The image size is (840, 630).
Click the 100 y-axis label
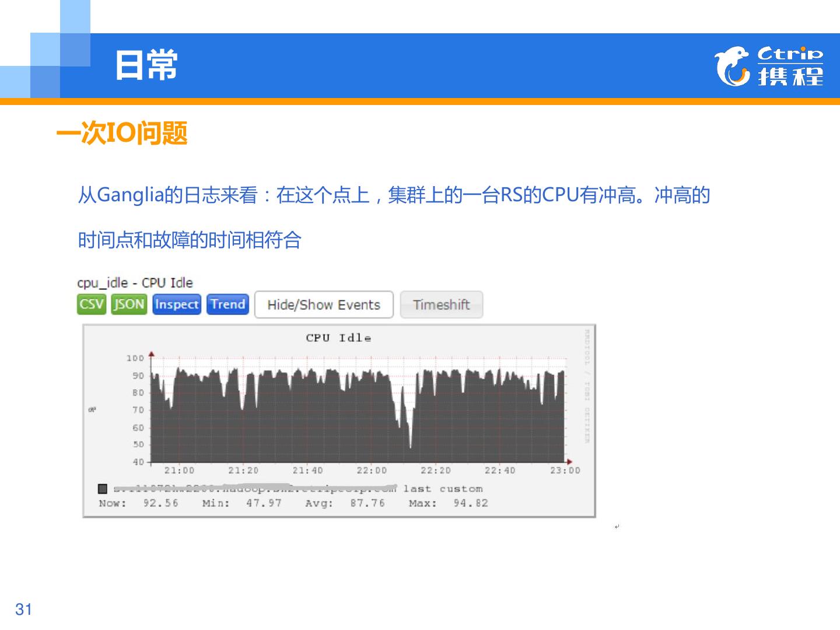click(x=135, y=358)
